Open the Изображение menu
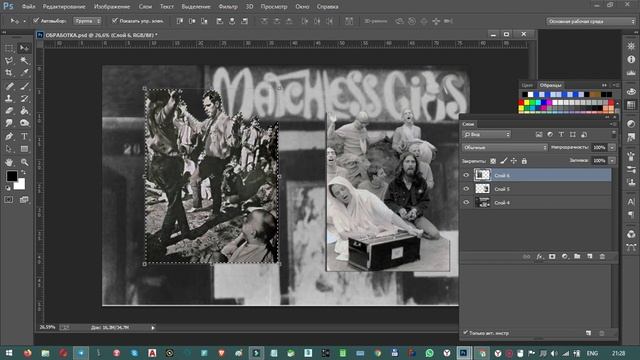The image size is (640, 360). tap(112, 7)
